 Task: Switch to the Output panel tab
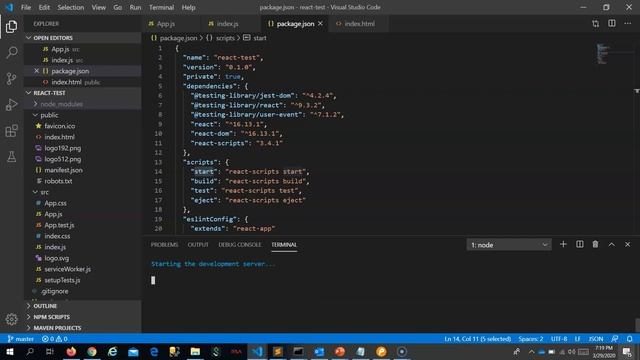coord(198,244)
